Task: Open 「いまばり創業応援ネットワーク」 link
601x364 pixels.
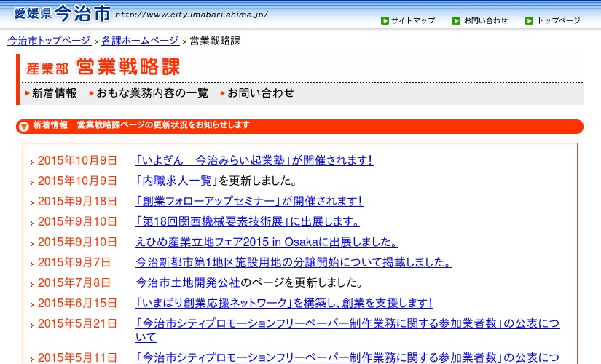Action: (284, 303)
